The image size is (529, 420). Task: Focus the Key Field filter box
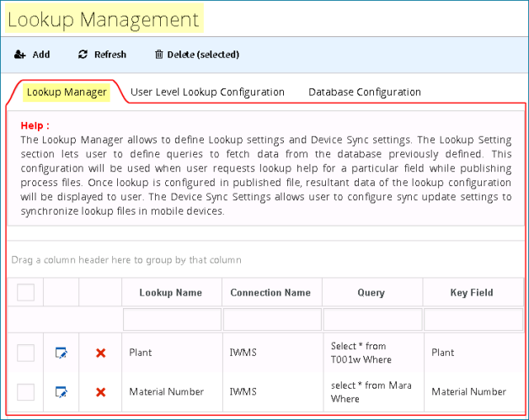(x=473, y=319)
